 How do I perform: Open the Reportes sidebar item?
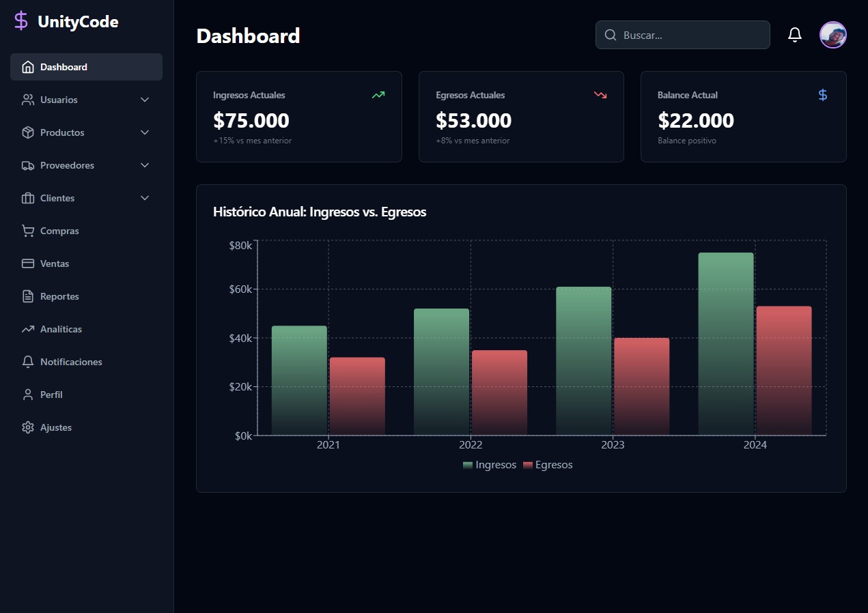click(59, 296)
